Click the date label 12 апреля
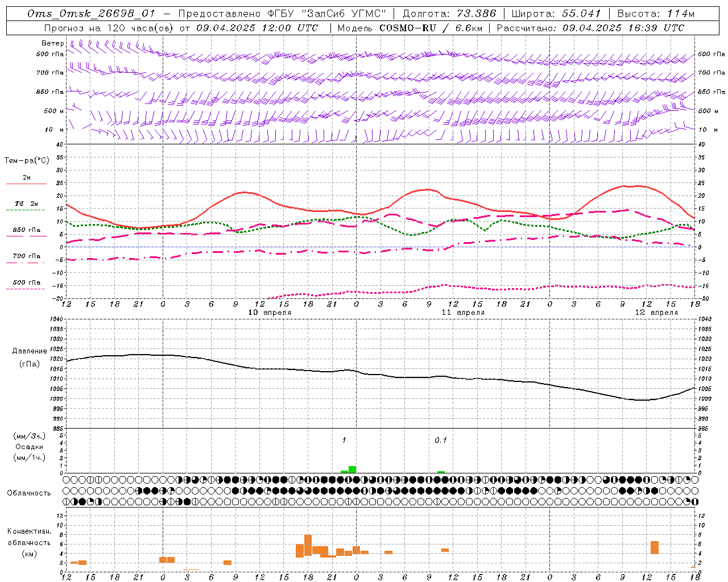The image size is (728, 582). tap(657, 312)
